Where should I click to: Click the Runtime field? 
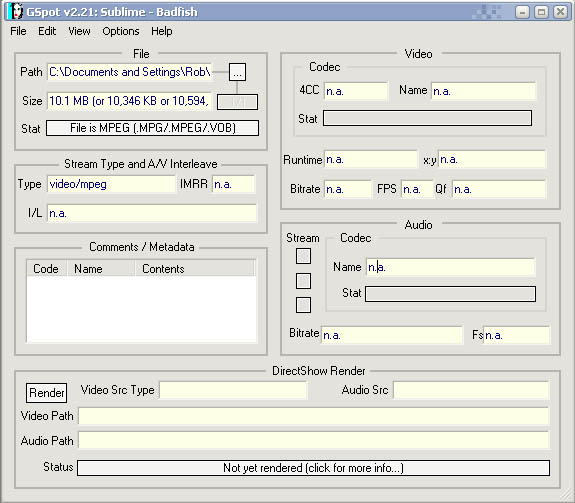371,159
